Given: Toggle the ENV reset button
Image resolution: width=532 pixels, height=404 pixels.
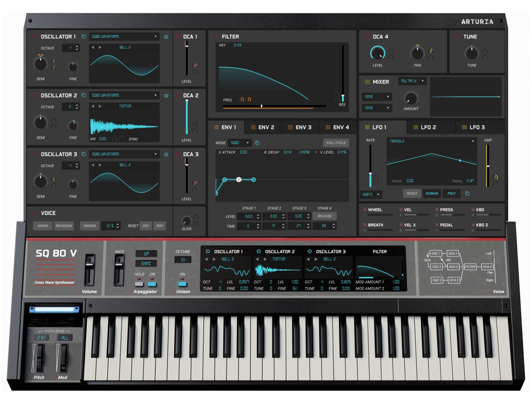Looking at the screenshot, I should pos(160,226).
